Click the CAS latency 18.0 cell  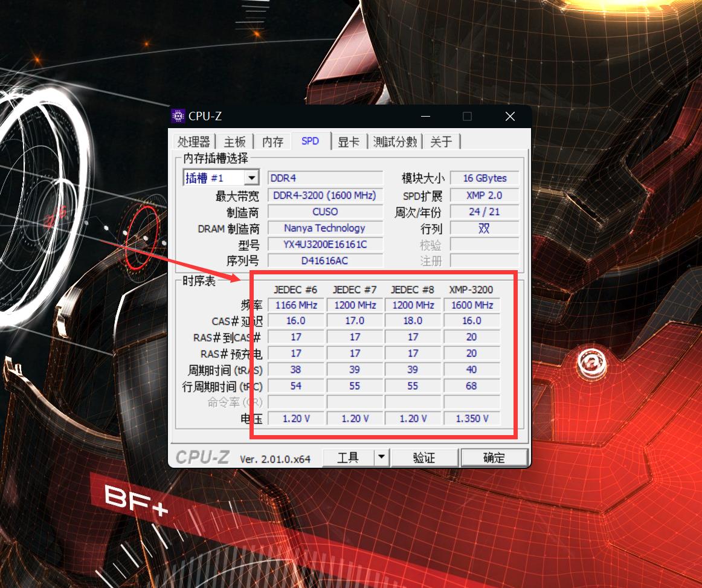(413, 321)
